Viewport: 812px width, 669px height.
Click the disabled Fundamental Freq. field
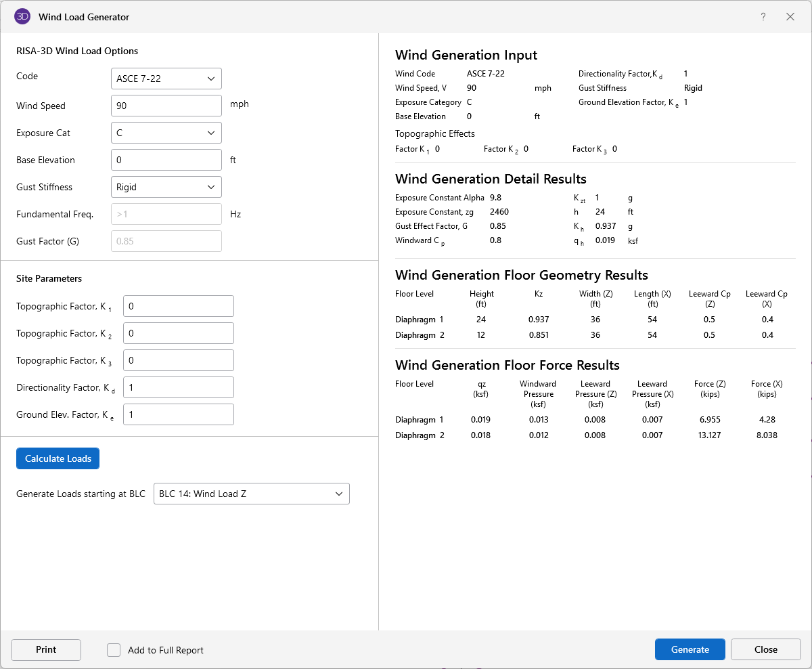coord(166,214)
